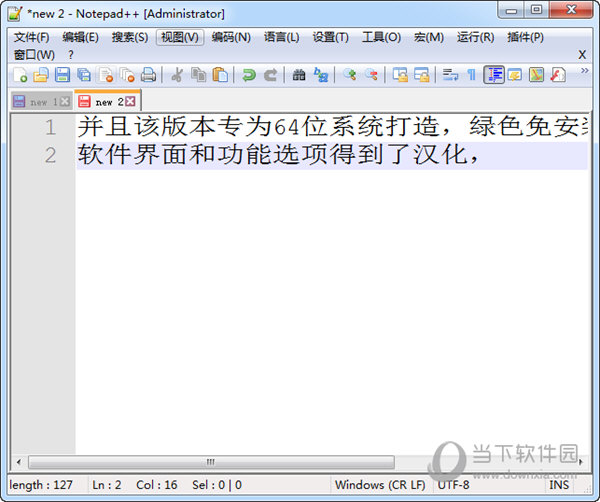Open the 语言(L) menu
Viewport: 600px width, 502px height.
282,37
